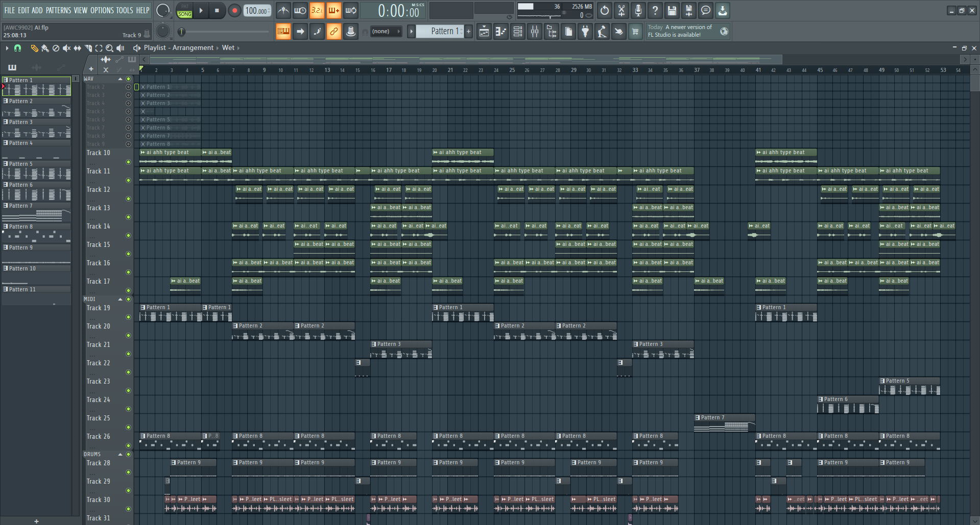Toggle PAT/SONG mode switch

184,11
